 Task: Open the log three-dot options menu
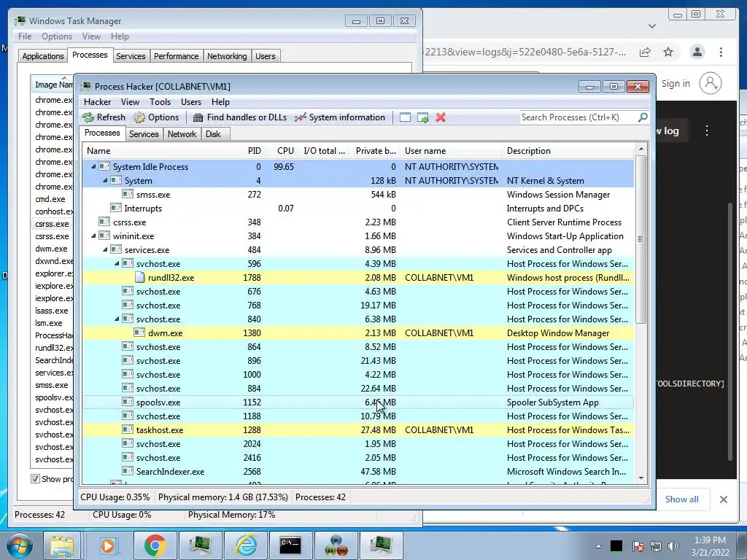click(x=707, y=131)
